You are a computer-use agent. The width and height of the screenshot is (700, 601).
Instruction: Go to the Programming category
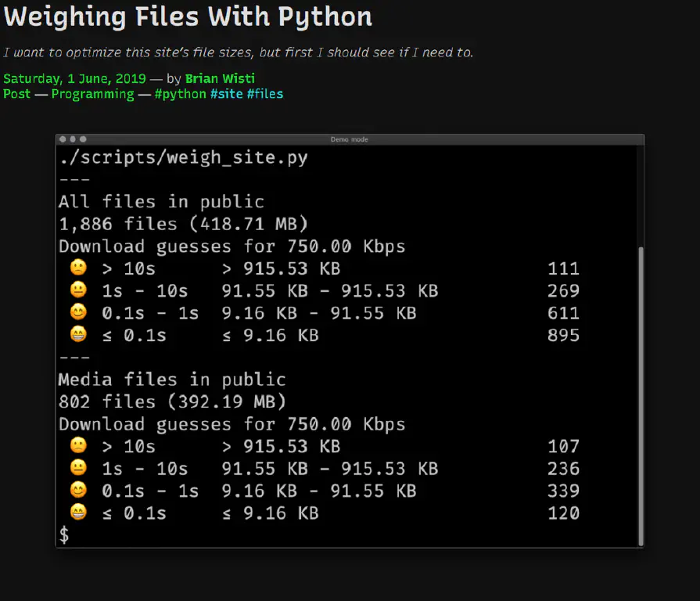(92, 94)
